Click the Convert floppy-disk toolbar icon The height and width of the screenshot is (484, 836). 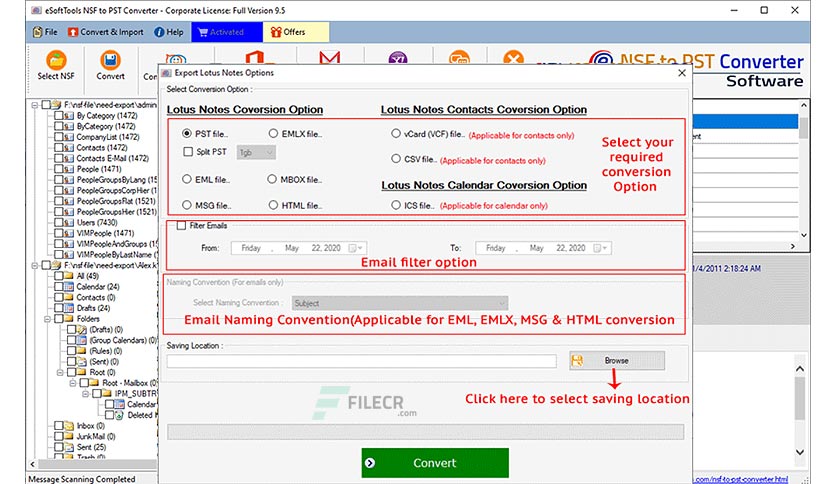(110, 60)
